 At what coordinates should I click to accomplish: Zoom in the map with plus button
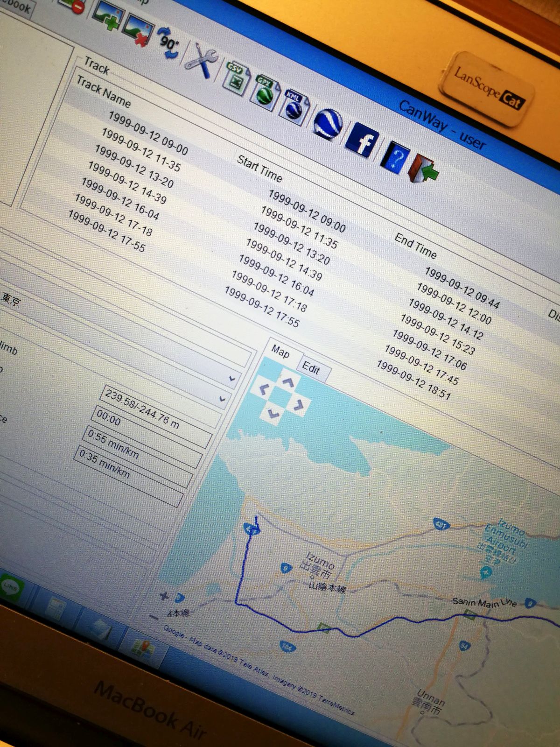pyautogui.click(x=164, y=596)
